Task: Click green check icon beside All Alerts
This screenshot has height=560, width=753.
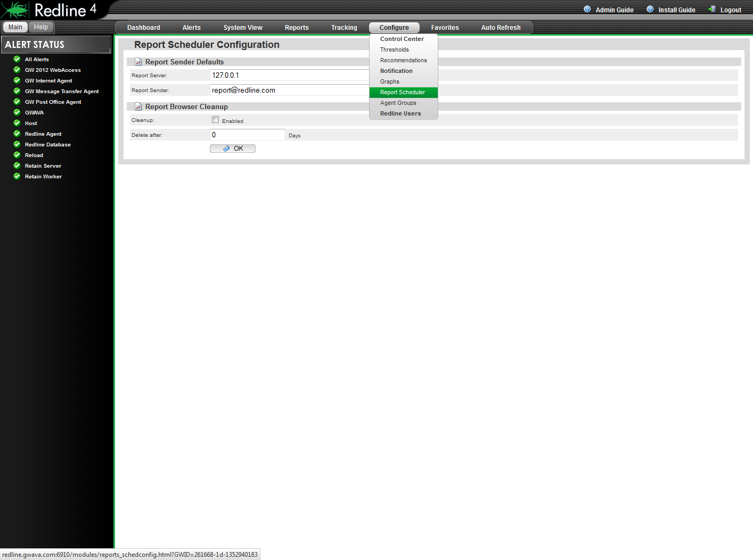Action: [x=17, y=59]
